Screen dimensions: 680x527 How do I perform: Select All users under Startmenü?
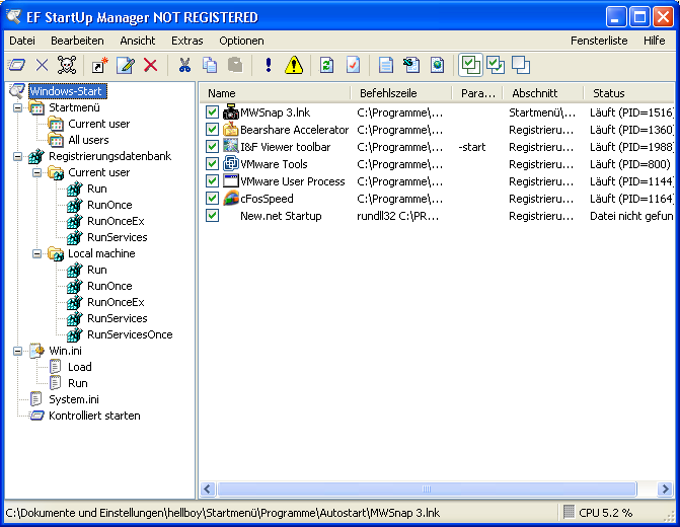(x=88, y=140)
